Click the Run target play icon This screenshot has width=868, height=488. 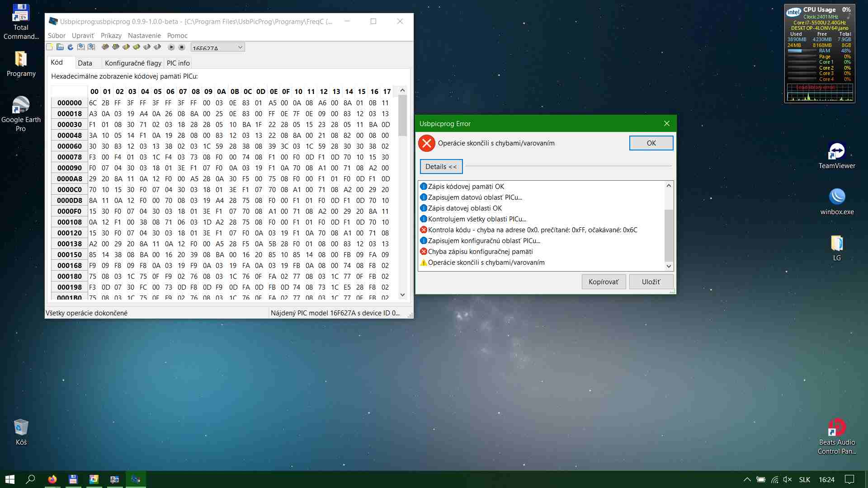171,47
